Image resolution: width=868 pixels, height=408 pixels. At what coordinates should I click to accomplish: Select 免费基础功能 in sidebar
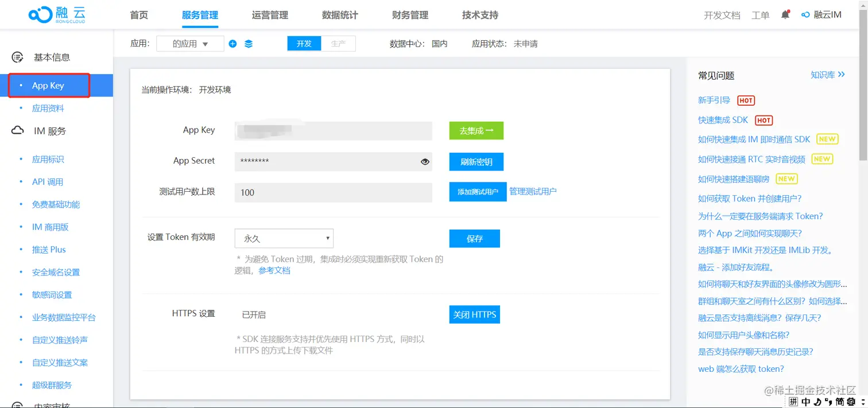(x=56, y=204)
